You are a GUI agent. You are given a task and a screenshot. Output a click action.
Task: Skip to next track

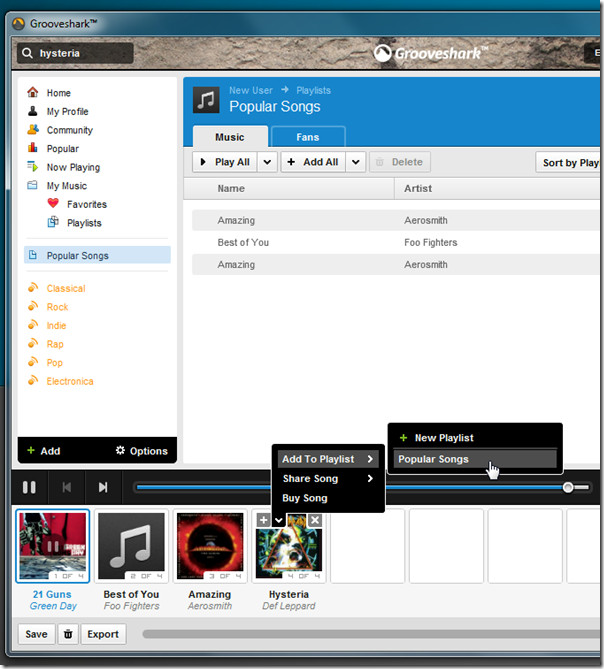[x=103, y=487]
